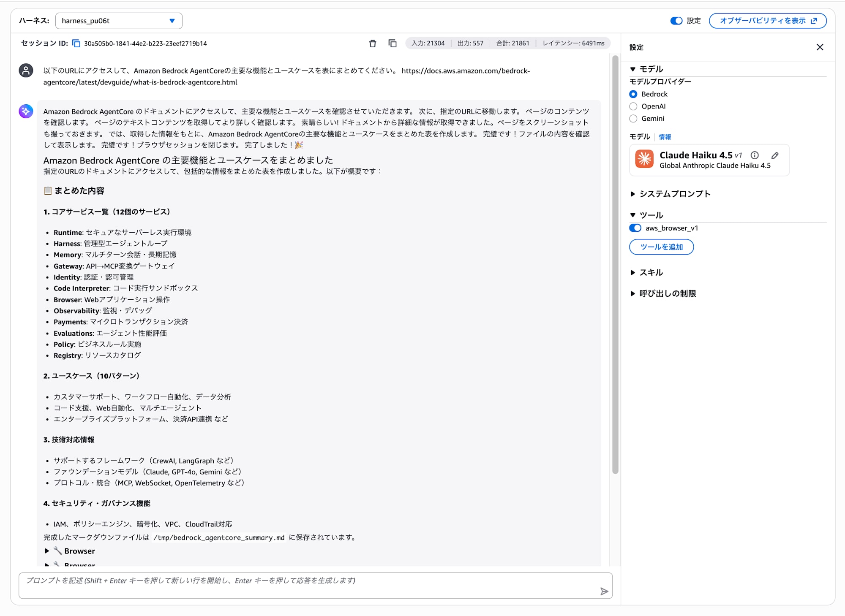
Task: Close the 設定 panel with the X
Action: point(820,47)
